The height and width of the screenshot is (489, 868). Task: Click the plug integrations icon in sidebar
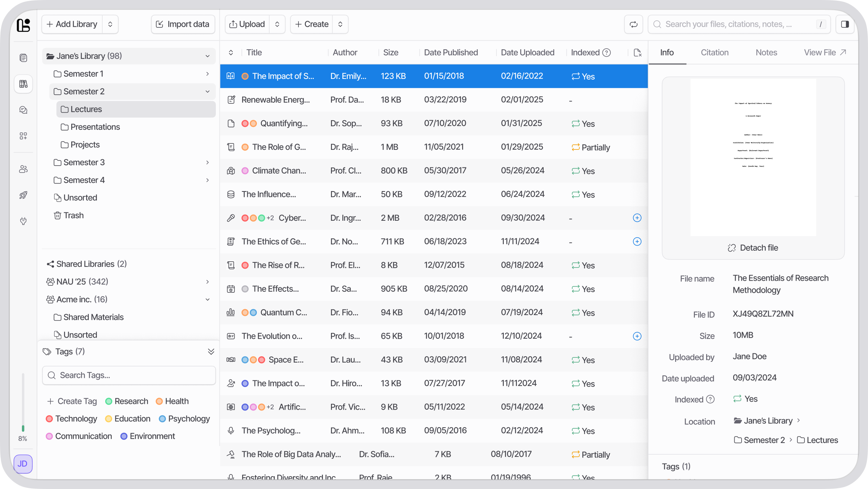pos(23,221)
